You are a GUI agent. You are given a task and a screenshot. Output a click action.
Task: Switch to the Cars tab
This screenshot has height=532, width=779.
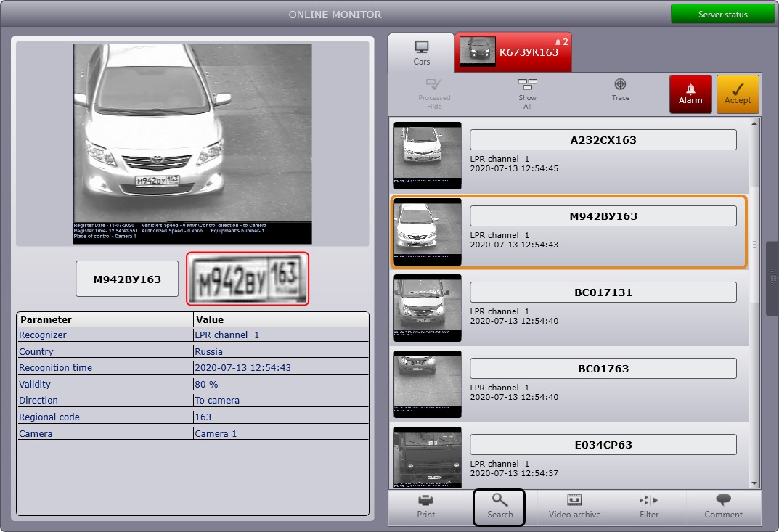point(421,53)
